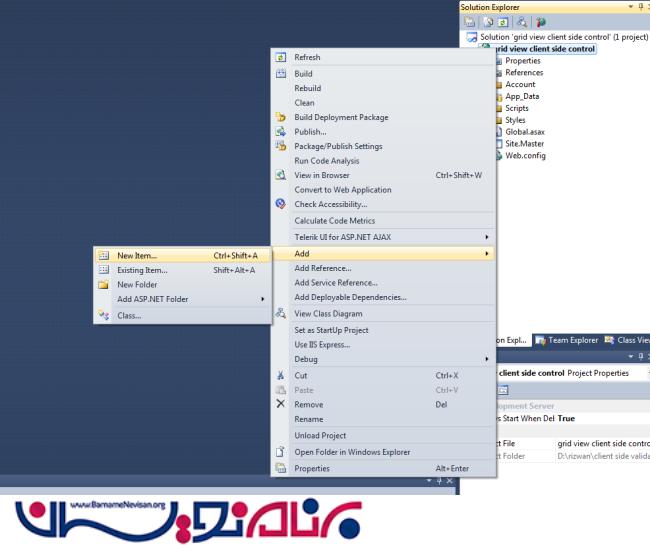The height and width of the screenshot is (545, 650).
Task: Click the Team Explorer tab icon
Action: 540,340
